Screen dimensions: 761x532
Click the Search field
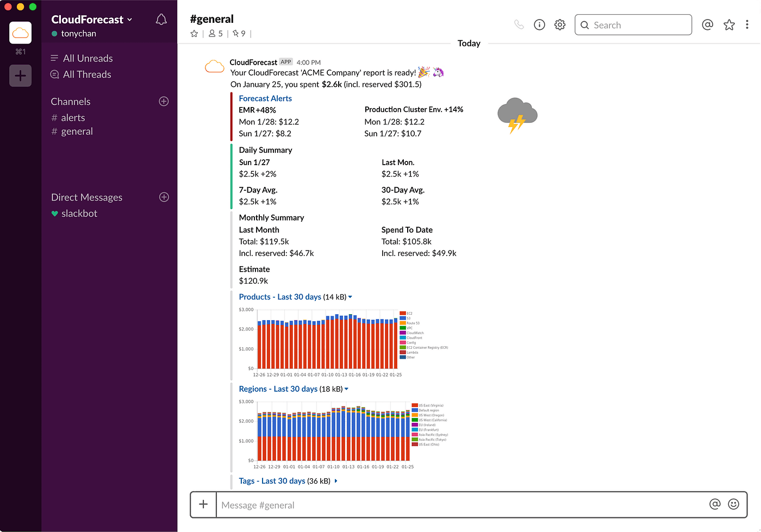633,25
